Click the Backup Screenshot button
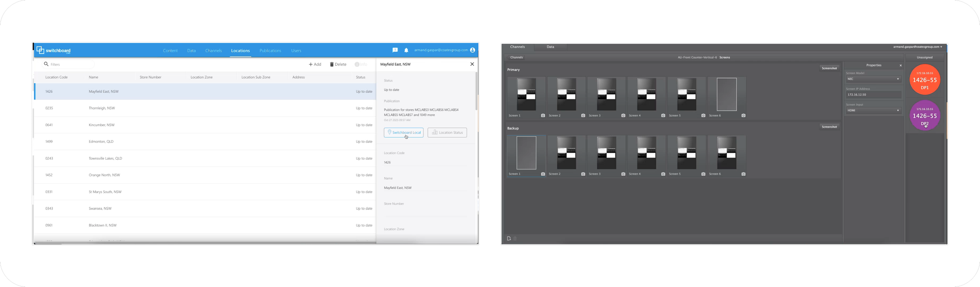 829,127
